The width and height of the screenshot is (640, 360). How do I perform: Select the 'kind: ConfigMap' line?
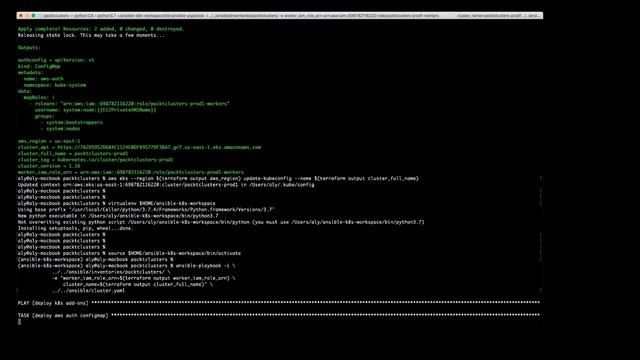point(39,66)
